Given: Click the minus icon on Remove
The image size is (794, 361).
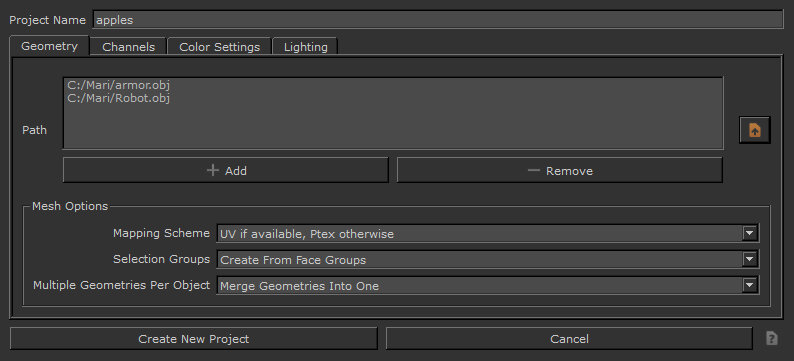Looking at the screenshot, I should pyautogui.click(x=534, y=171).
